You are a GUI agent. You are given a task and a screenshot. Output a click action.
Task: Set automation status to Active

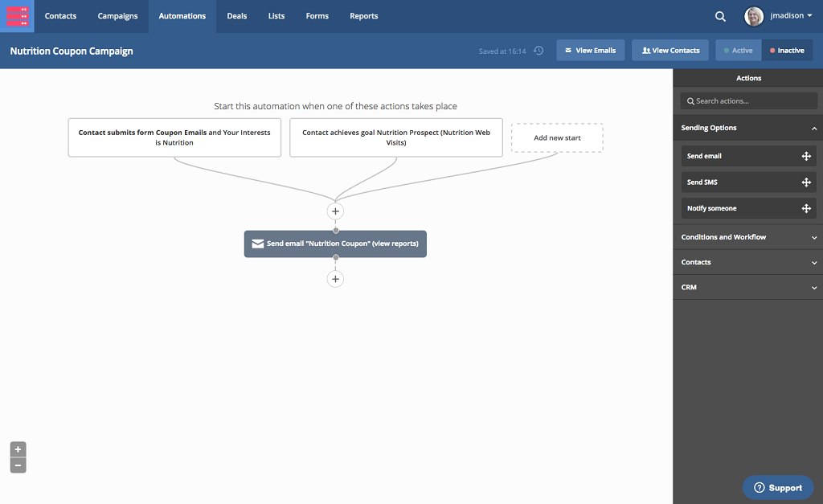pos(739,51)
